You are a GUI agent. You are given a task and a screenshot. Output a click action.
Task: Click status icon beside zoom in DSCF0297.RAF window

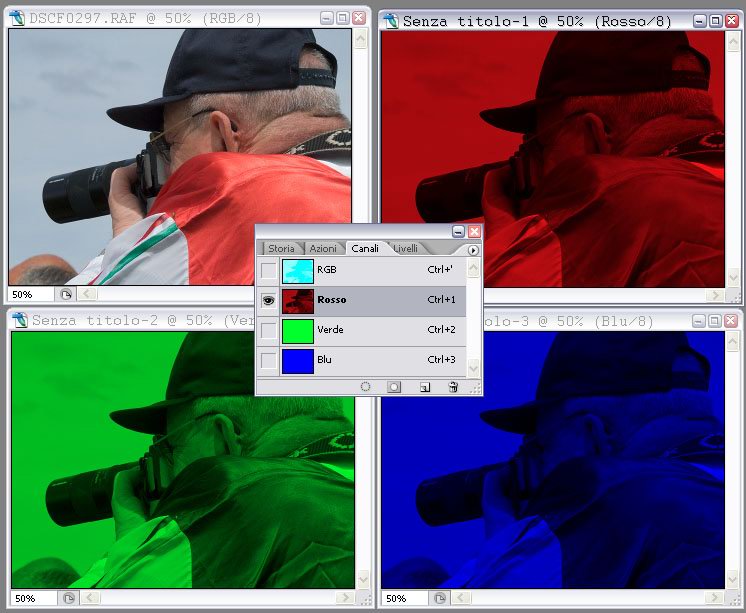pos(66,295)
